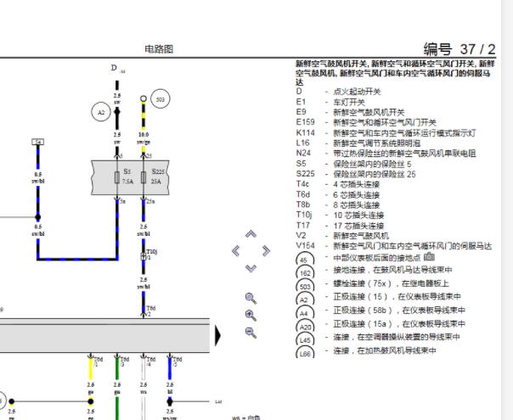The image size is (513, 420).
Task: Click the T6d /5 pin label
Action: [x=178, y=361]
